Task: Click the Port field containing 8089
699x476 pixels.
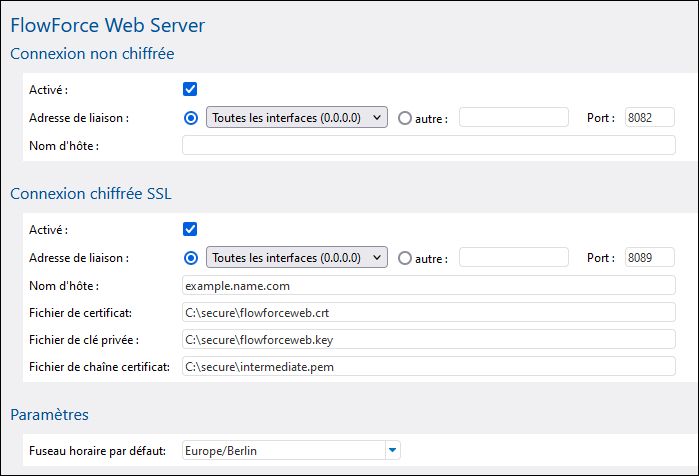Action: click(x=650, y=257)
